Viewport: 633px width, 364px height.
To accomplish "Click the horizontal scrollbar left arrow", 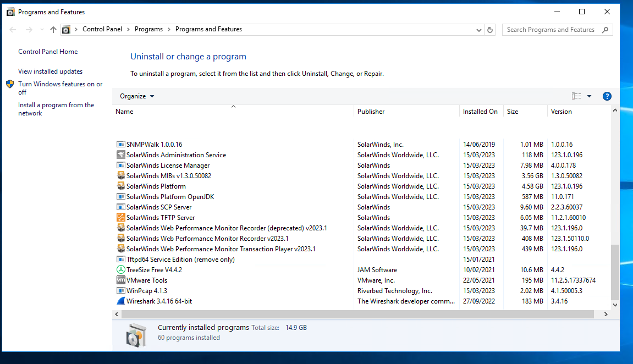I will pos(117,314).
